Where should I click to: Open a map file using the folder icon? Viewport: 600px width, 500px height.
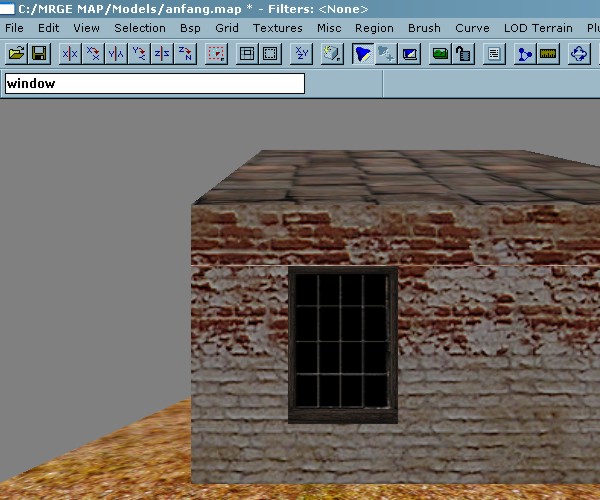click(16, 54)
